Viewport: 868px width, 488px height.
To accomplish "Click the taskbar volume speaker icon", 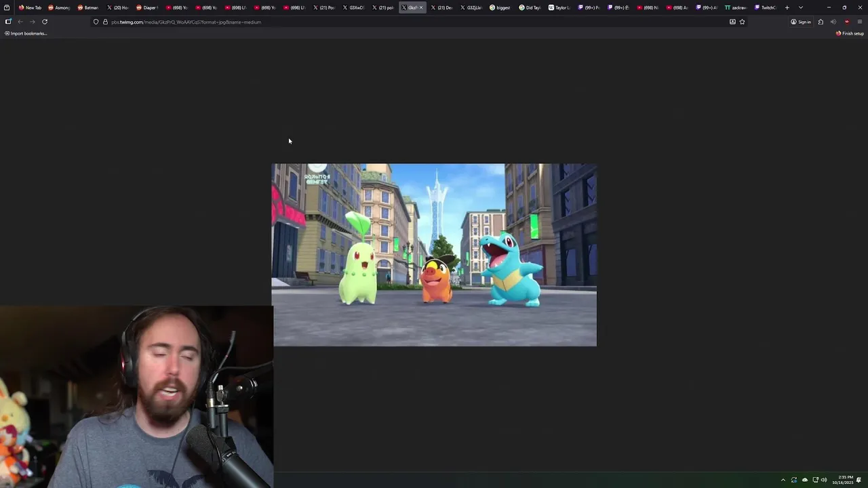I will 825,480.
